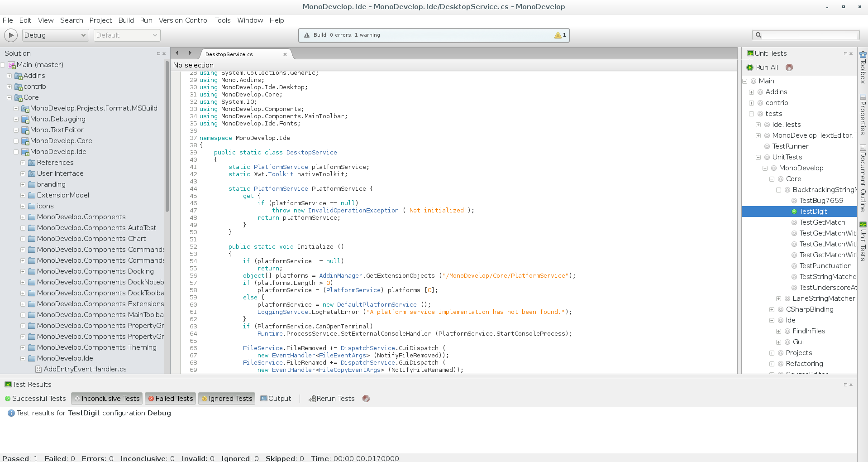Open the Build menu
Viewport: 868px width, 462px height.
click(126, 20)
